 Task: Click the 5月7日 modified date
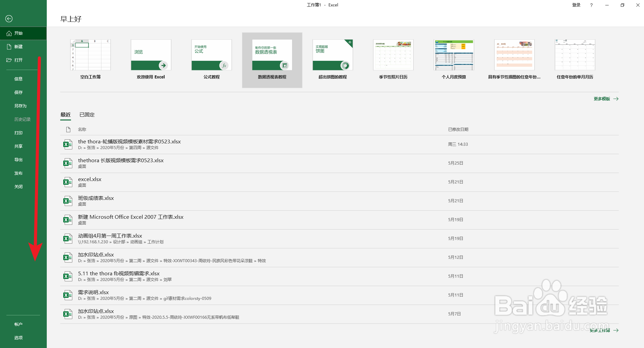point(455,314)
